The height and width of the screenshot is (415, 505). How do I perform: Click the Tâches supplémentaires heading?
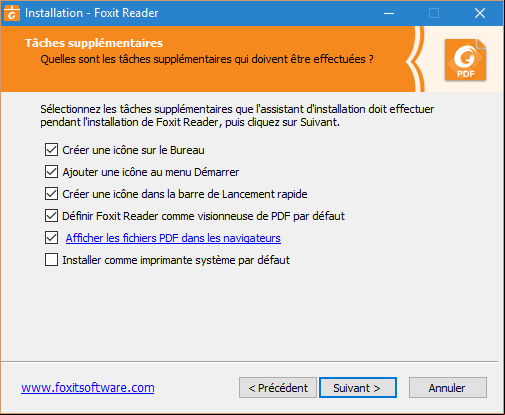[94, 43]
